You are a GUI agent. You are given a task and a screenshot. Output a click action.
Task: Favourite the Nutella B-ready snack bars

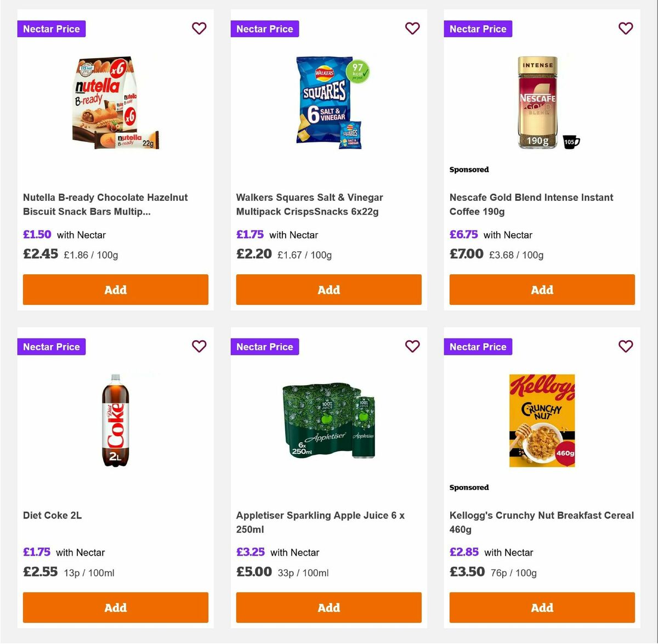coord(199,28)
